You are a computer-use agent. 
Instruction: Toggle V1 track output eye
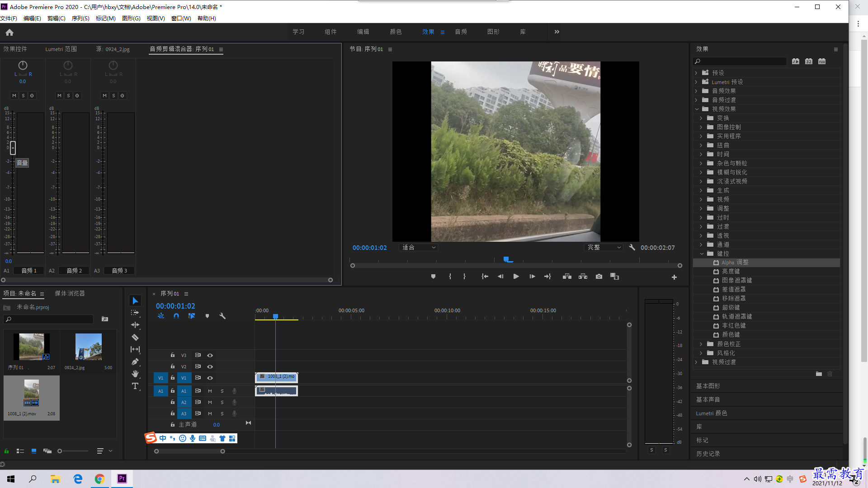click(210, 378)
